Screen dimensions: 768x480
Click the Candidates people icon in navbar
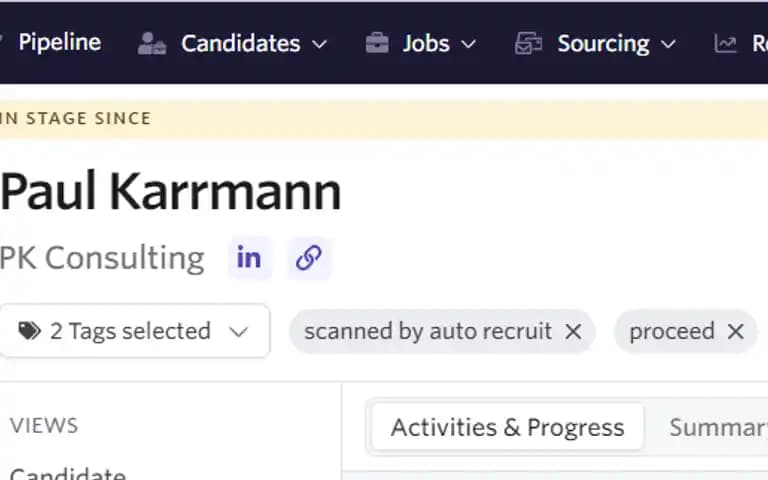(151, 44)
